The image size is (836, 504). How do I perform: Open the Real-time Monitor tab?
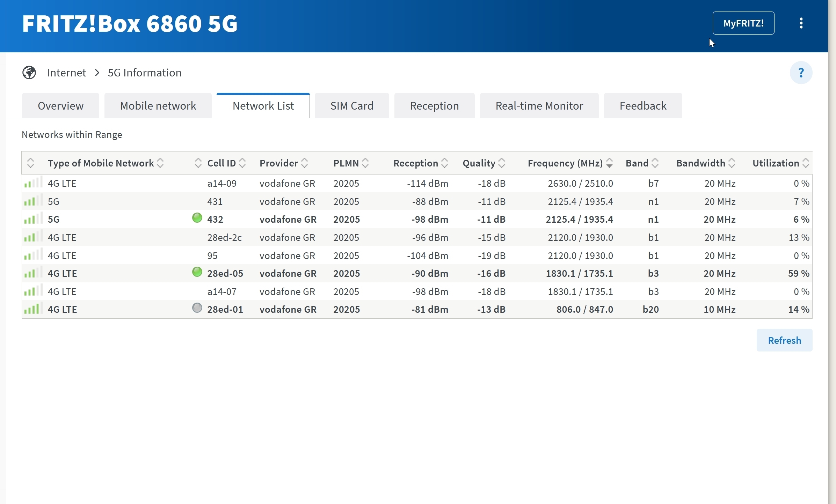pos(539,106)
